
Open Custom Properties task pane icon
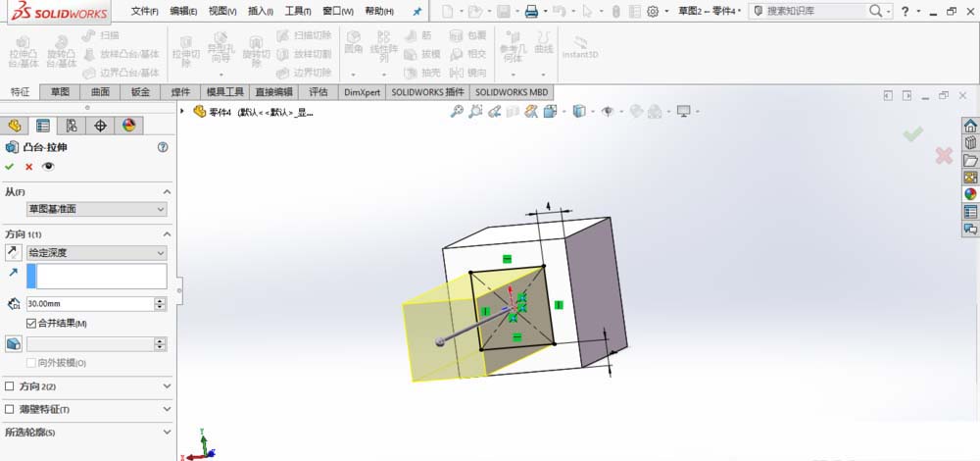tap(970, 212)
